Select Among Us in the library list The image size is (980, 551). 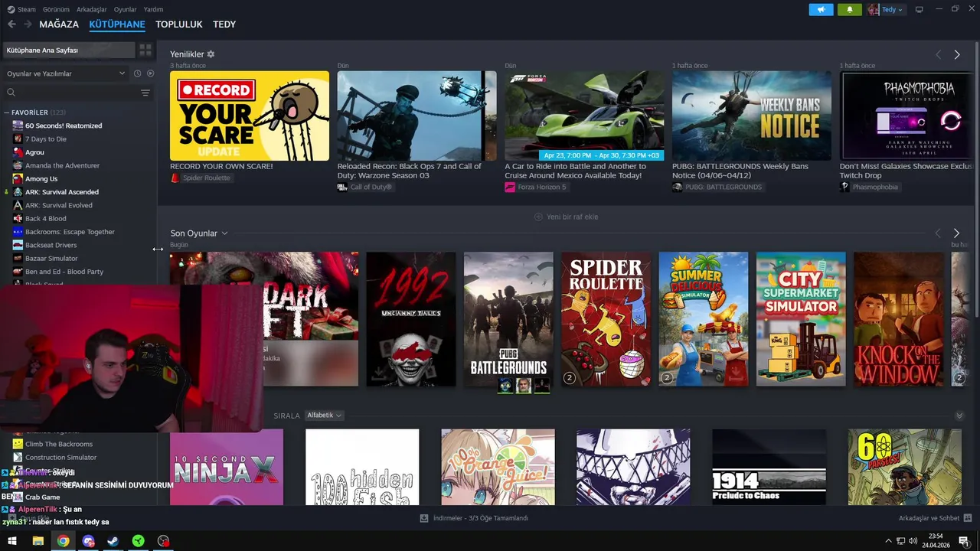coord(41,179)
